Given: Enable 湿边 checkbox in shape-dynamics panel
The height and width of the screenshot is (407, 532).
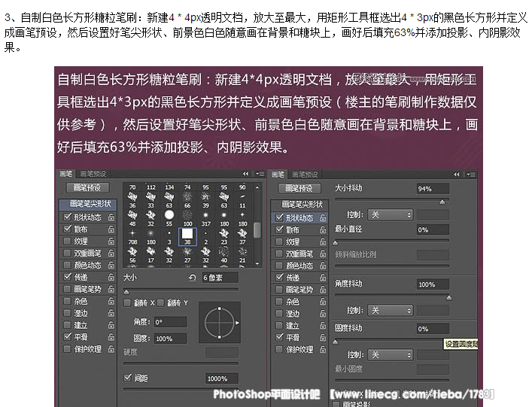Looking at the screenshot, I should pyautogui.click(x=279, y=314).
